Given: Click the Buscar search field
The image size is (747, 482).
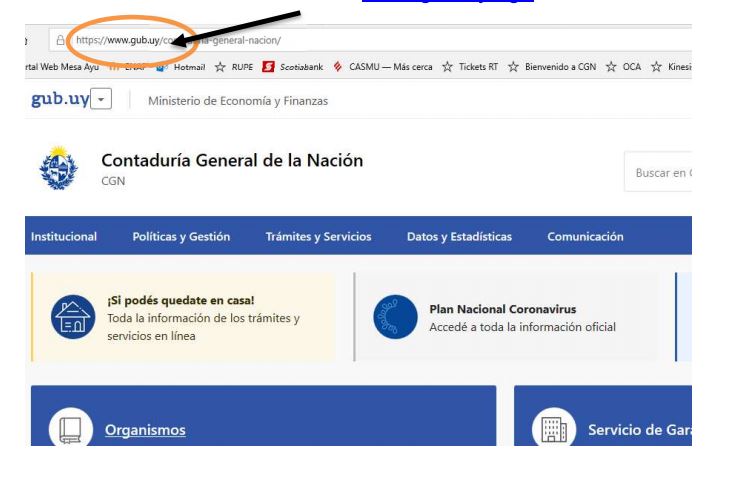Looking at the screenshot, I should (658, 172).
